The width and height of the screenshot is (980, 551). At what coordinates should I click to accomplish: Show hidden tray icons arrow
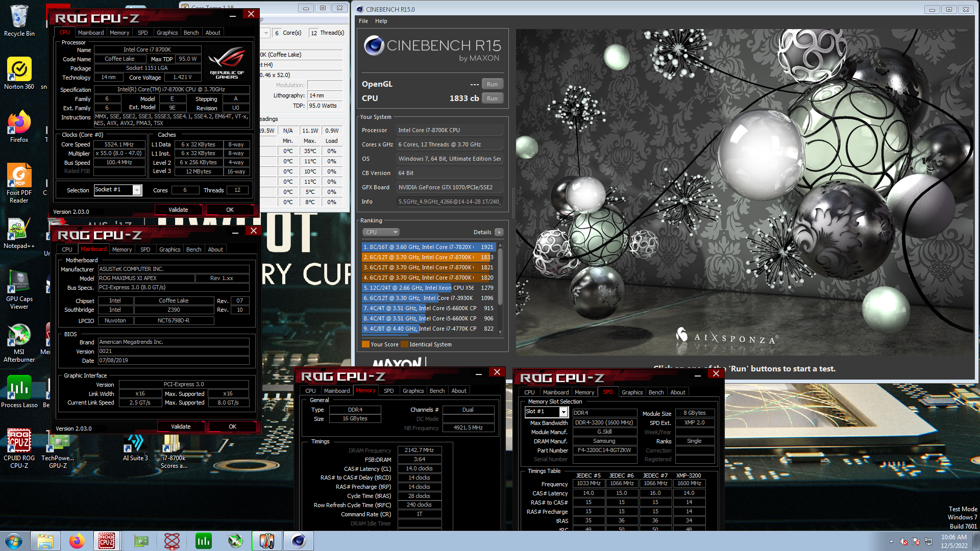891,541
